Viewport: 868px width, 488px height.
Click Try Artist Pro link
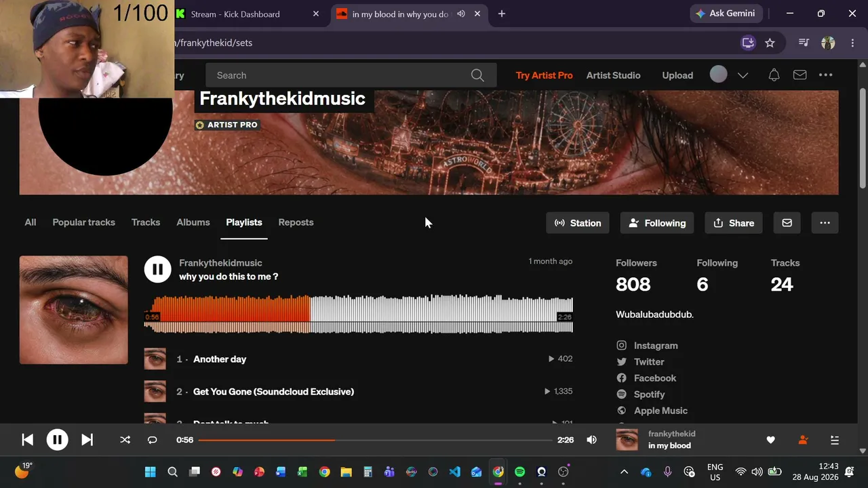544,75
